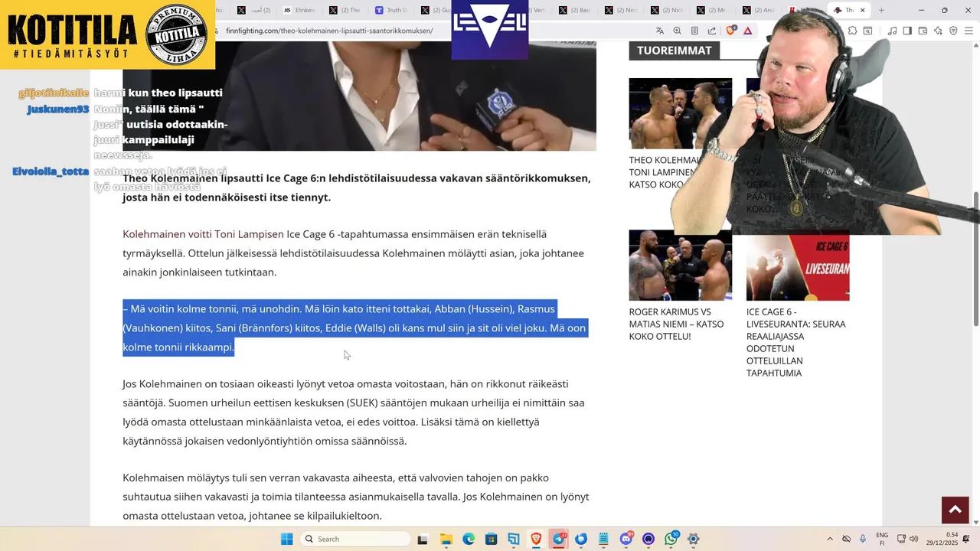Open a new browser tab with plus button

(881, 10)
